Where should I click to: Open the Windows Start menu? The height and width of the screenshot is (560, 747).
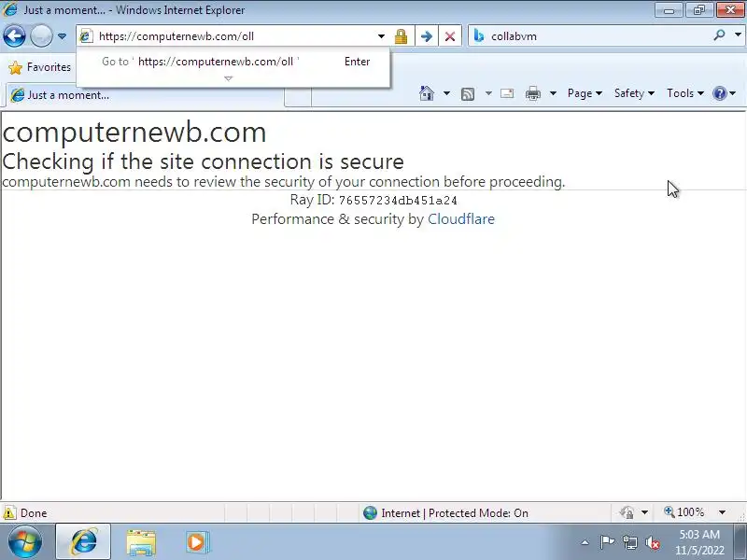(x=25, y=542)
